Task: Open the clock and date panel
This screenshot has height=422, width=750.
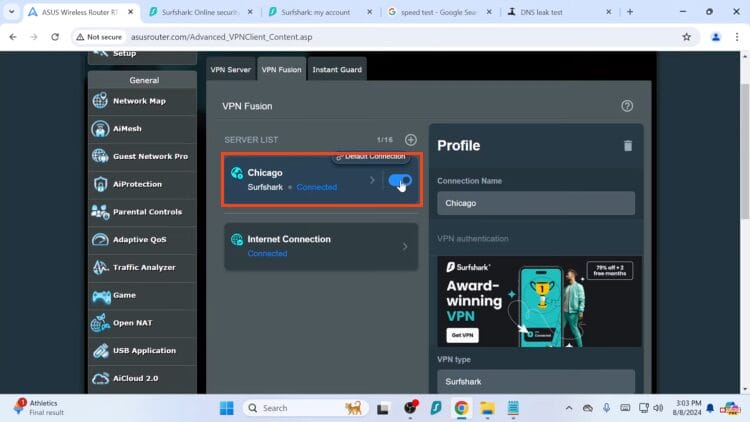Action: (687, 408)
